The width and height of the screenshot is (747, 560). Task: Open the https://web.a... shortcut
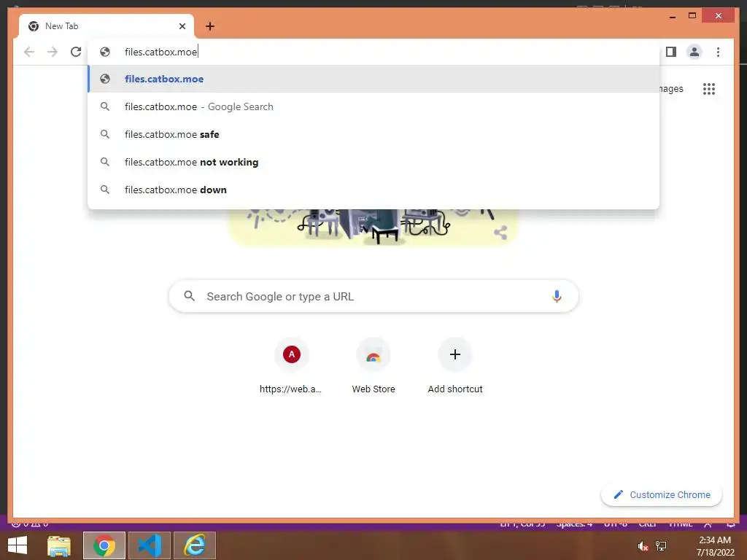pyautogui.click(x=291, y=366)
